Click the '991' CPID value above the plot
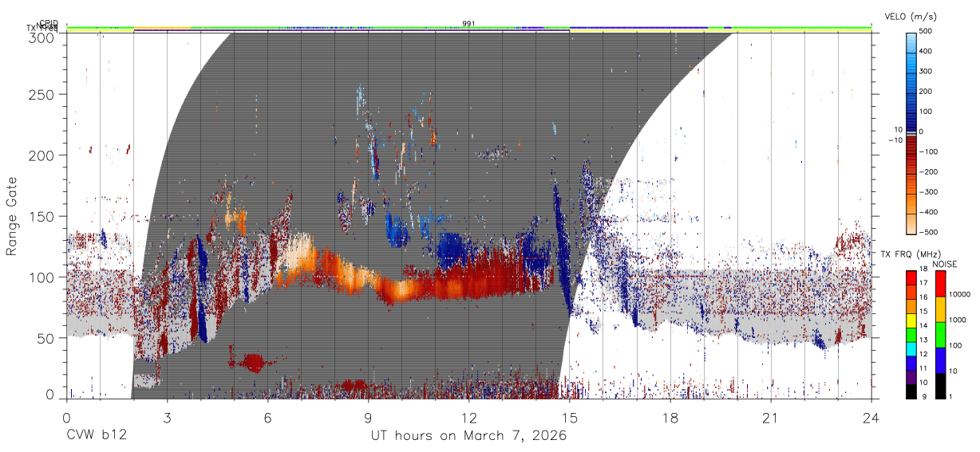The image size is (980, 452). pyautogui.click(x=468, y=24)
